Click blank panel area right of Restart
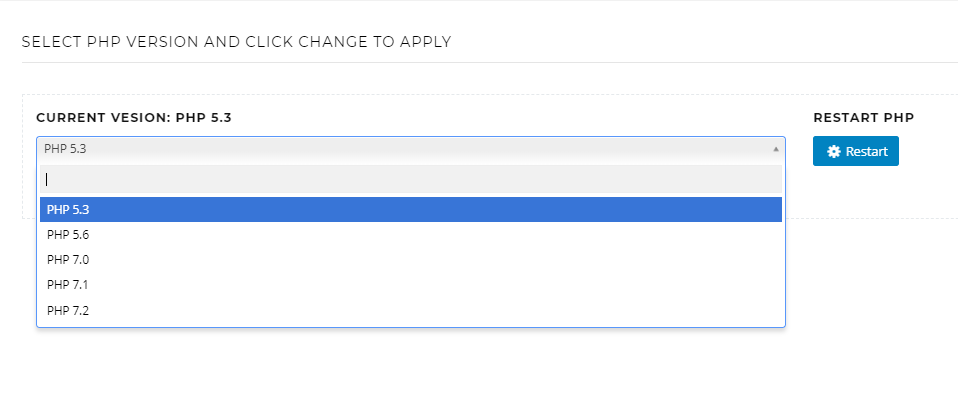This screenshot has width=958, height=398. (929, 151)
